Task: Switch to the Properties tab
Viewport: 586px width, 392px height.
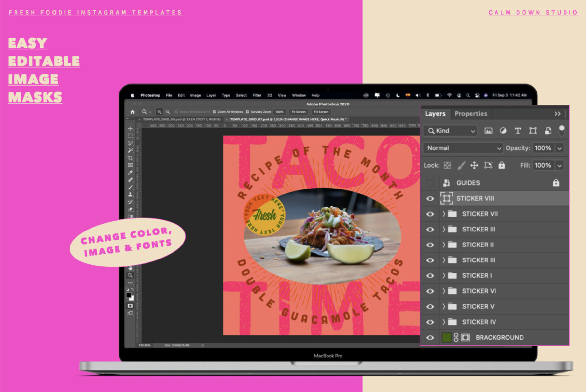Action: (x=471, y=114)
